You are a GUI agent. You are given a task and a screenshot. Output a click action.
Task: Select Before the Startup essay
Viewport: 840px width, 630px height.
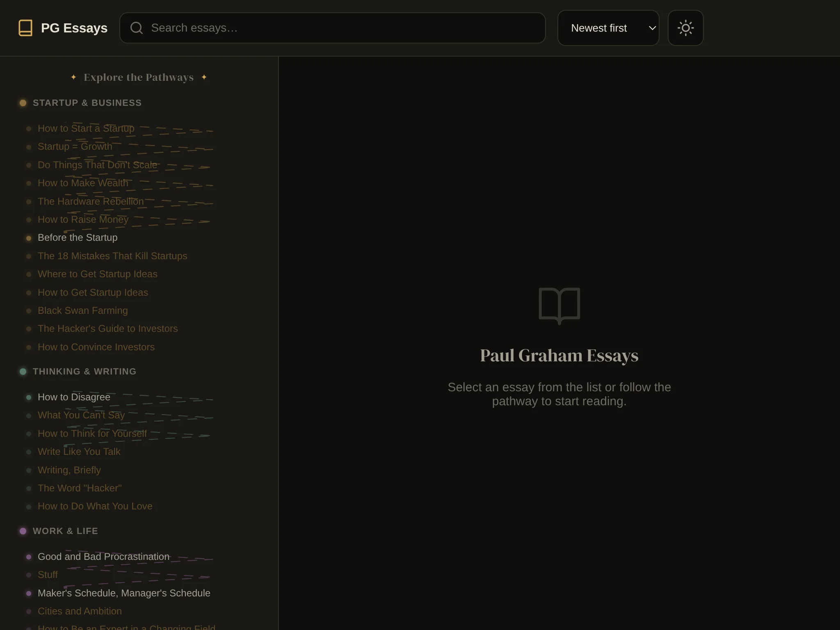pyautogui.click(x=78, y=237)
